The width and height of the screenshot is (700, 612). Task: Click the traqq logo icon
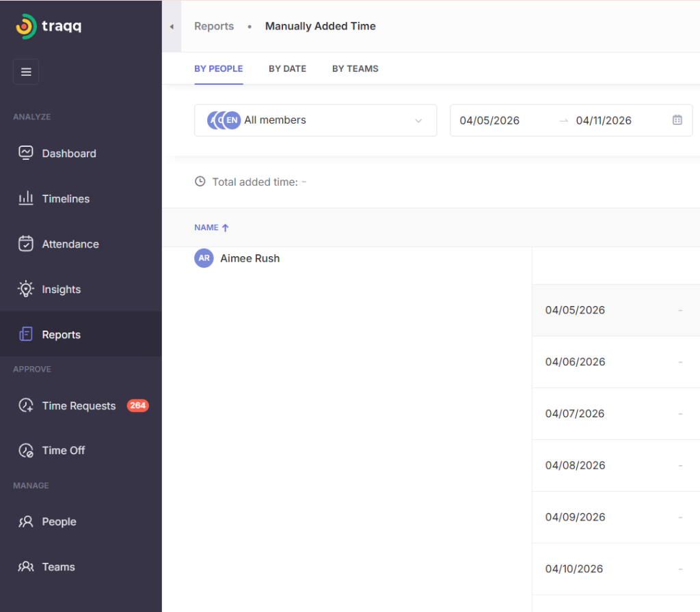(26, 27)
